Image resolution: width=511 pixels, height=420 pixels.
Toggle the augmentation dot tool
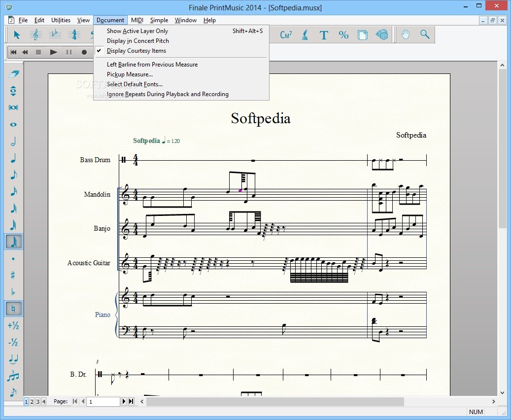click(13, 259)
